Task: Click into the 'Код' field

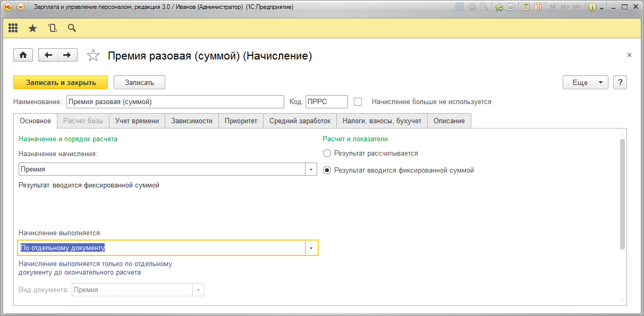Action: pyautogui.click(x=327, y=101)
